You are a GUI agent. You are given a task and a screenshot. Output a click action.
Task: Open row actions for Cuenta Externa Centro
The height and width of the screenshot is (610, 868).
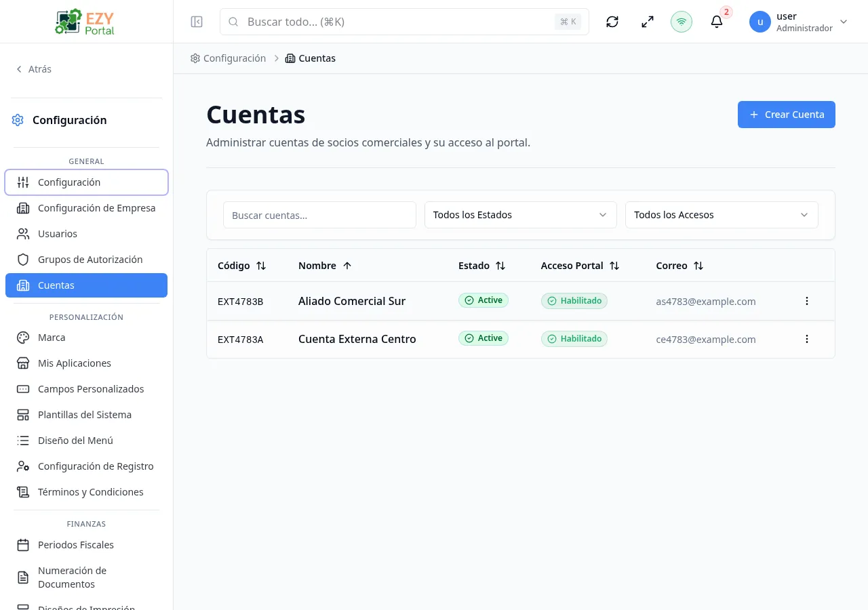pos(807,339)
